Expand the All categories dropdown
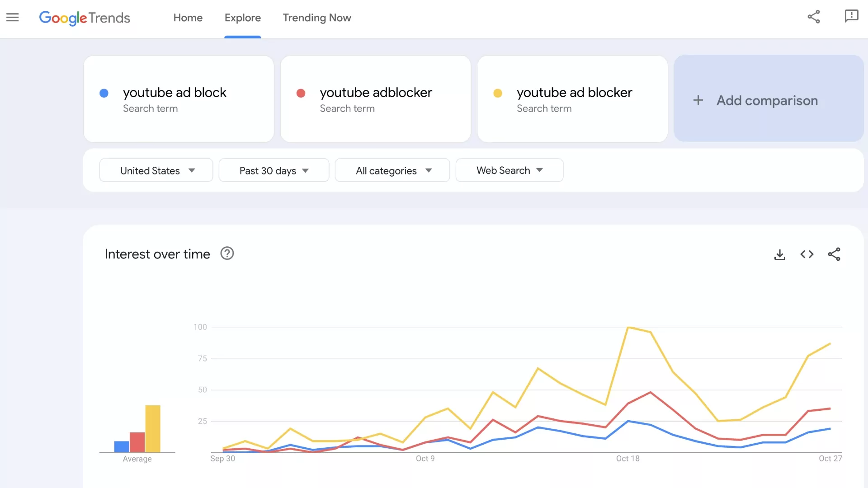Viewport: 868px width, 488px height. click(x=392, y=170)
